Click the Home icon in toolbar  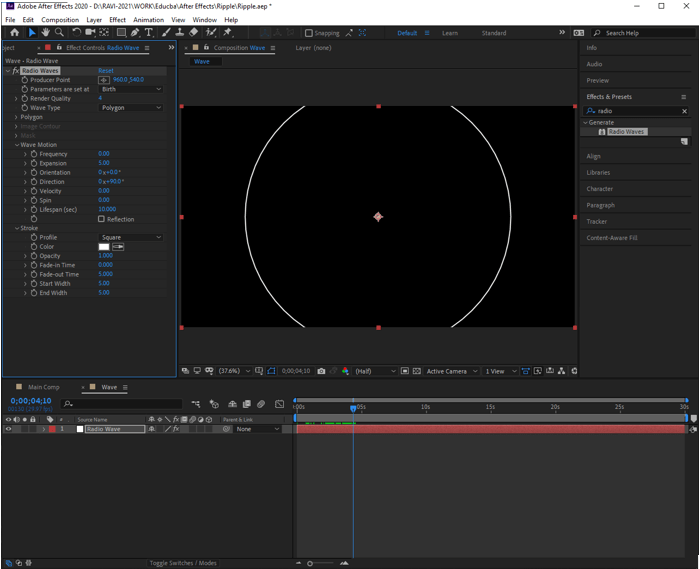pyautogui.click(x=15, y=33)
